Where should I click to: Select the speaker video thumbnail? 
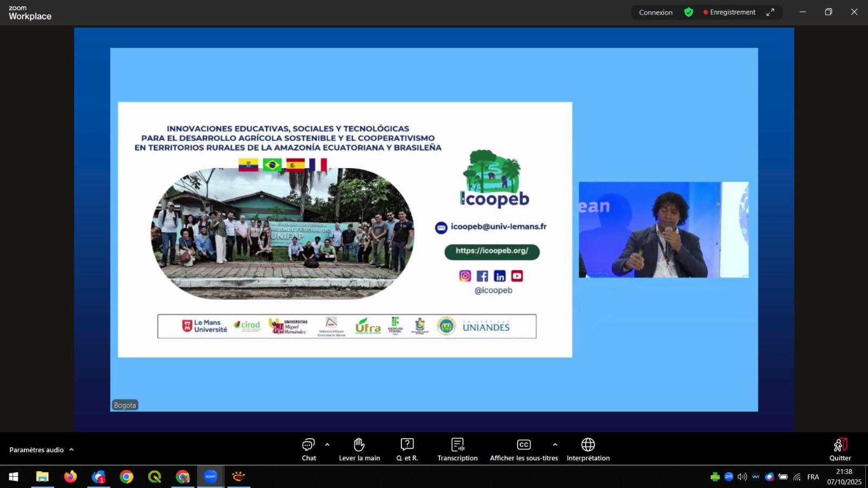point(663,230)
